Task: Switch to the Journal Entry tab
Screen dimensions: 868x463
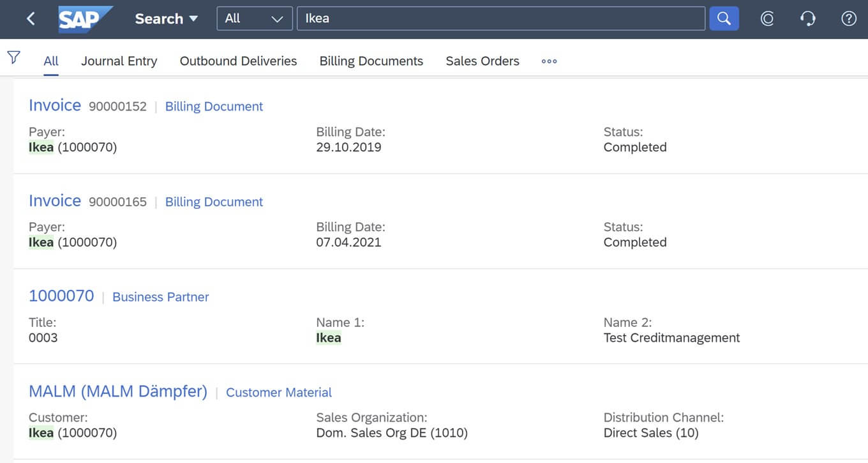Action: pyautogui.click(x=119, y=61)
